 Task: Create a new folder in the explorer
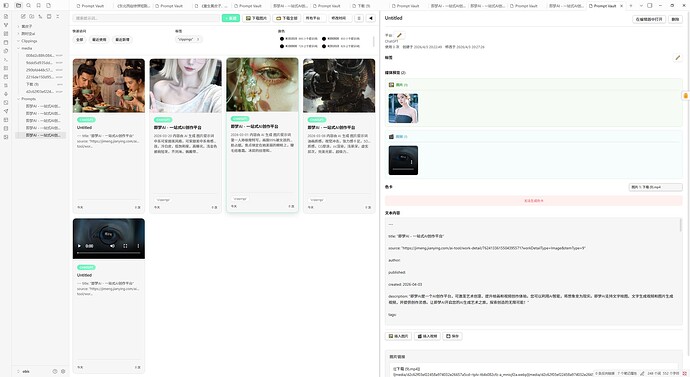pyautogui.click(x=32, y=16)
